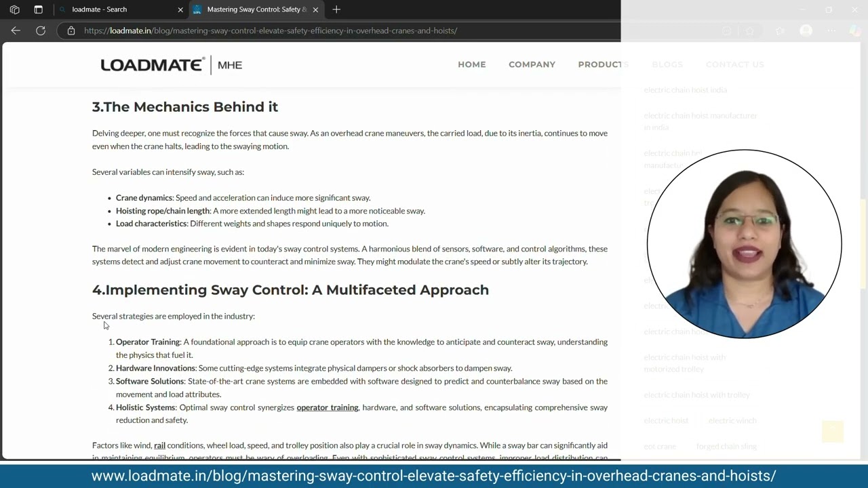Viewport: 868px width, 488px height.
Task: Click heading '4.Implementing Sway Control: A Multifaceted Approach'
Action: [290, 290]
